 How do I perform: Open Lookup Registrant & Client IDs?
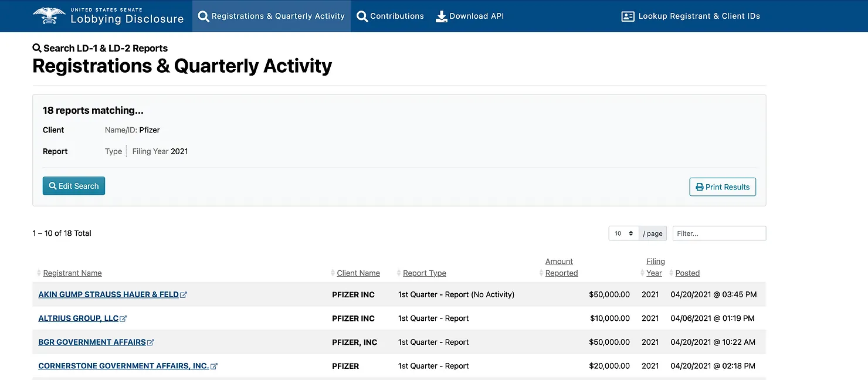pyautogui.click(x=690, y=16)
